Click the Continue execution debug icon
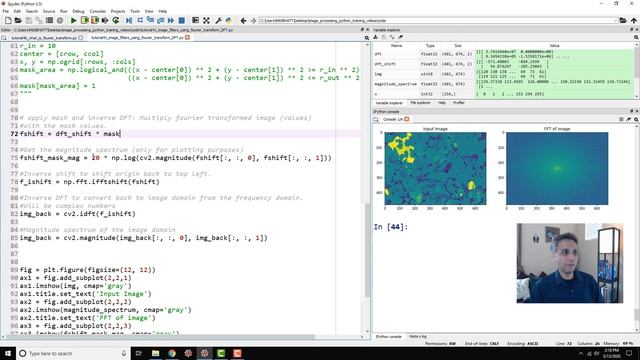 click(x=171, y=20)
